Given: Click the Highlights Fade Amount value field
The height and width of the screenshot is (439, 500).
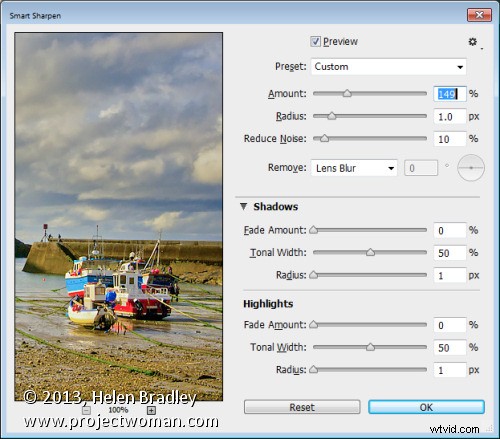Looking at the screenshot, I should (450, 325).
